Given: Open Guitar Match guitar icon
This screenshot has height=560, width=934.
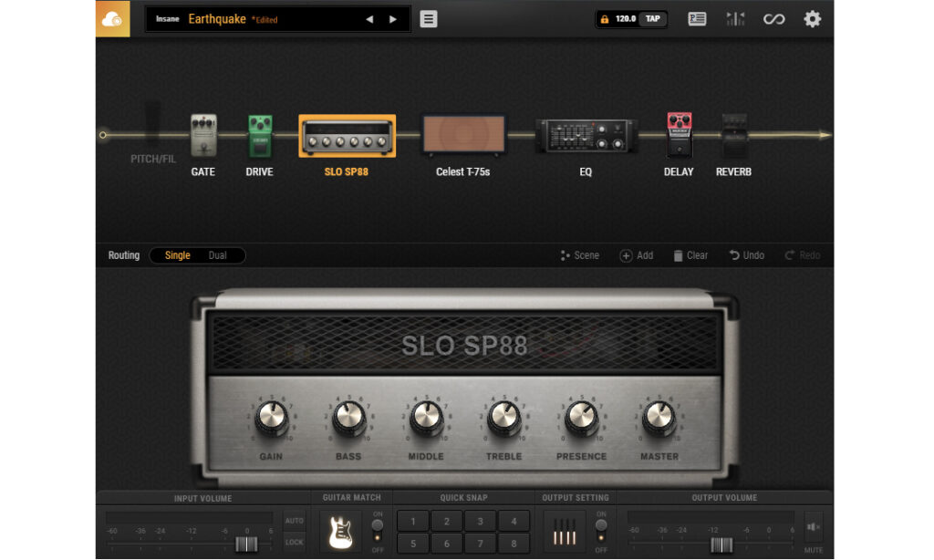Looking at the screenshot, I should [x=341, y=532].
